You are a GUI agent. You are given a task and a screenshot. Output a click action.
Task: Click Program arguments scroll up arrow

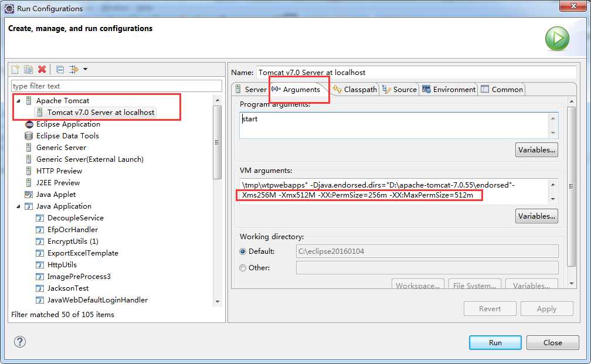point(553,118)
